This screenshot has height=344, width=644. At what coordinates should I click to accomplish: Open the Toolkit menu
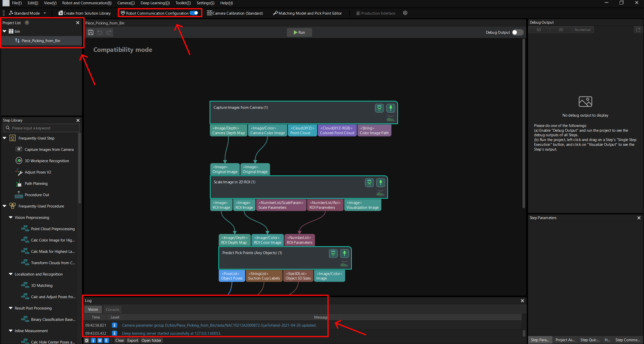183,3
